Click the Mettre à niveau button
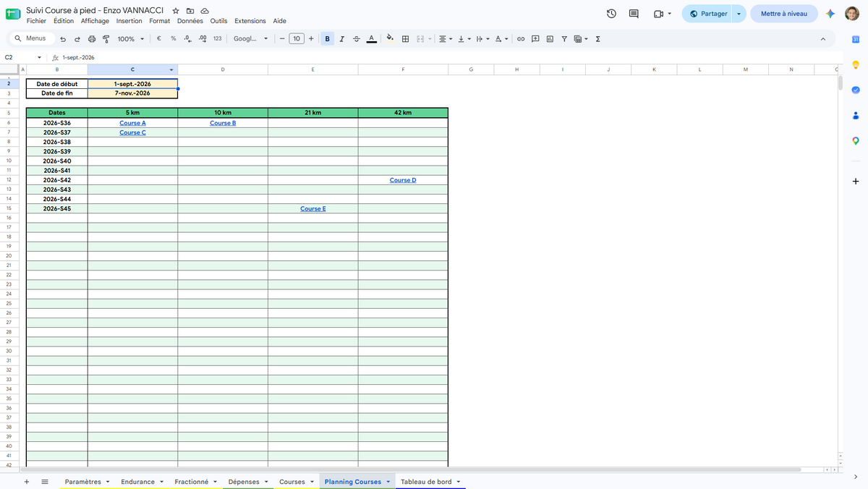Image resolution: width=868 pixels, height=489 pixels. (x=783, y=14)
